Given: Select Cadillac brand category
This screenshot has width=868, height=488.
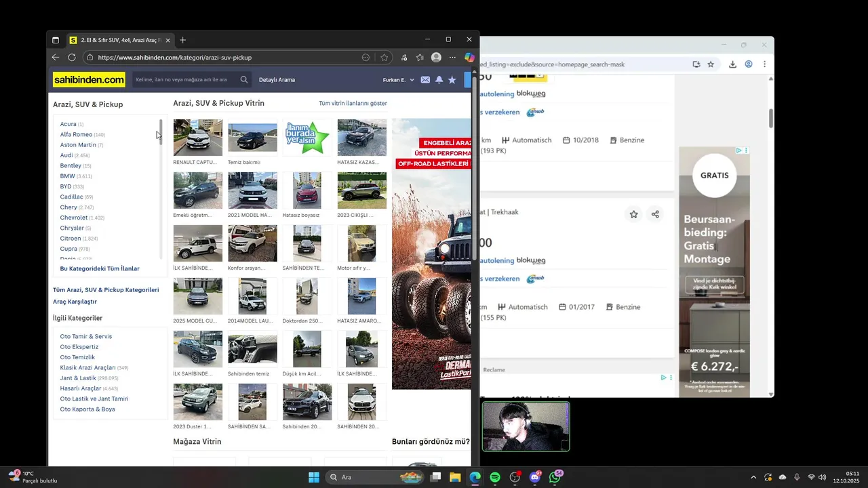Looking at the screenshot, I should [x=71, y=197].
